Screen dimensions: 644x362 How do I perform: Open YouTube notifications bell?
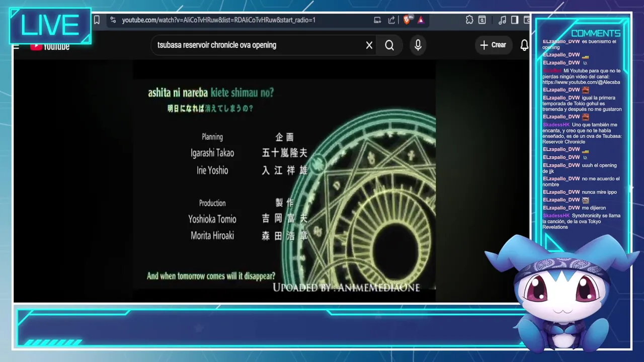(524, 45)
